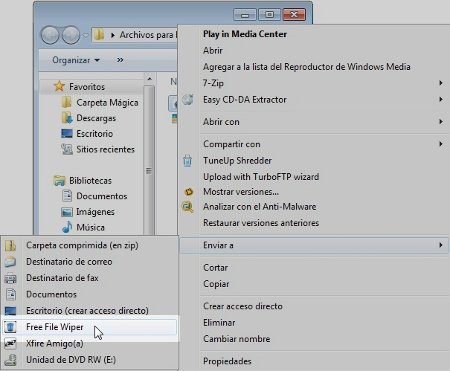Open Sitios recientes in the sidebar

pos(105,149)
